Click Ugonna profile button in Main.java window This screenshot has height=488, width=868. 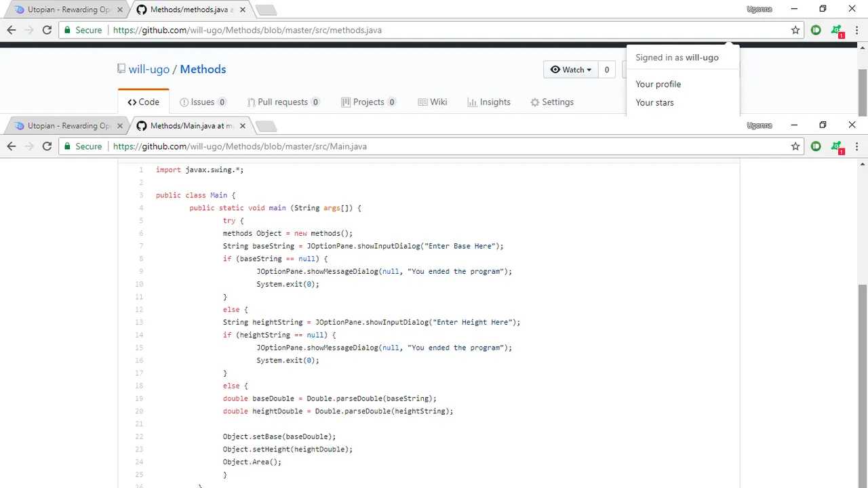759,125
